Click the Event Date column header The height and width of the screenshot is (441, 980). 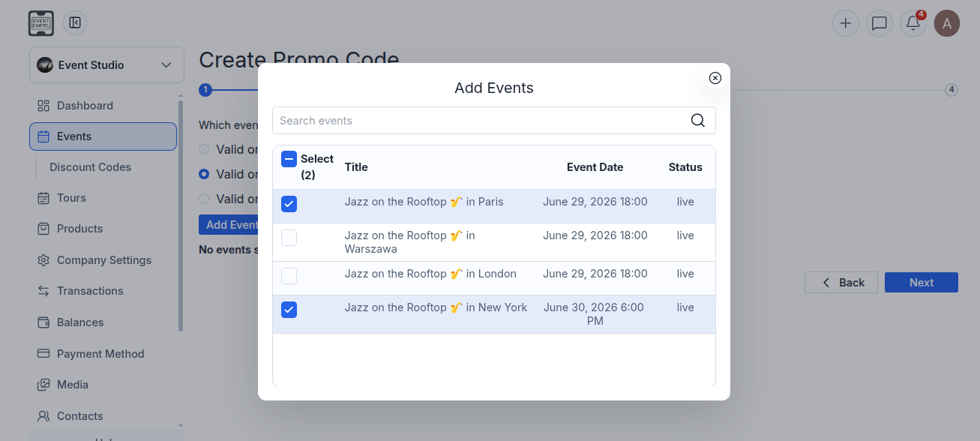[595, 167]
